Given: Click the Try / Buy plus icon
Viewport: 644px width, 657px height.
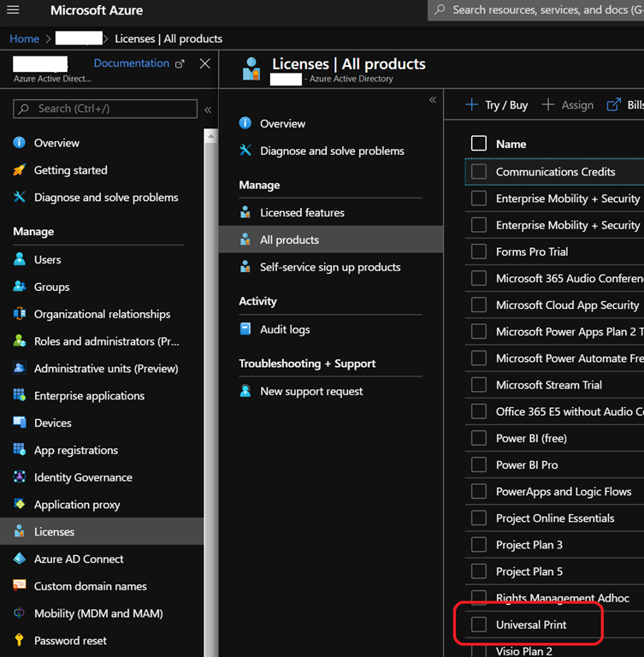Looking at the screenshot, I should [471, 104].
